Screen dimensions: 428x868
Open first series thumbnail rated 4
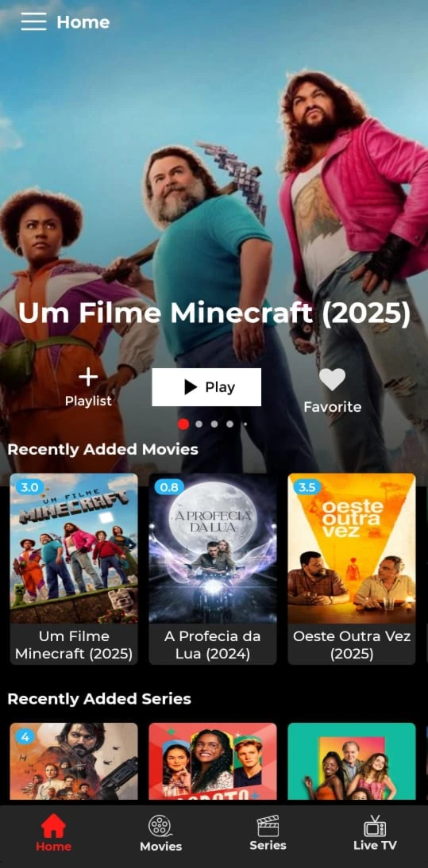[x=74, y=761]
